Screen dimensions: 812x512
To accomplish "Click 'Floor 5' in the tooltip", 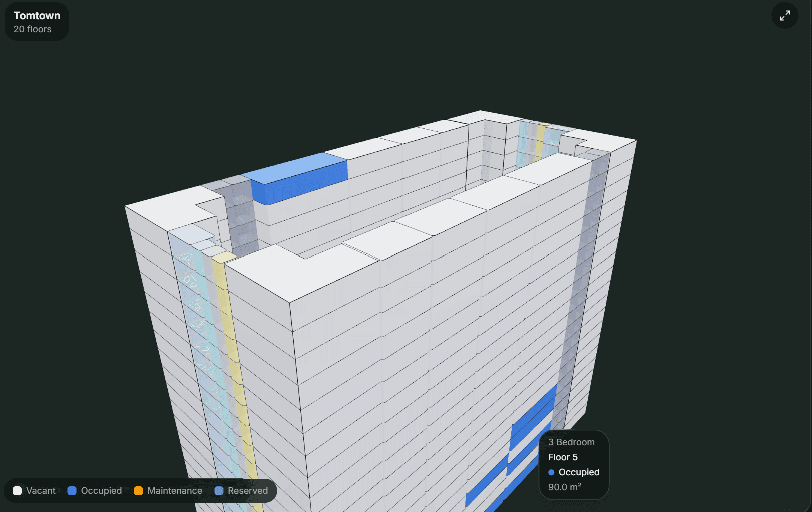I will pos(563,457).
